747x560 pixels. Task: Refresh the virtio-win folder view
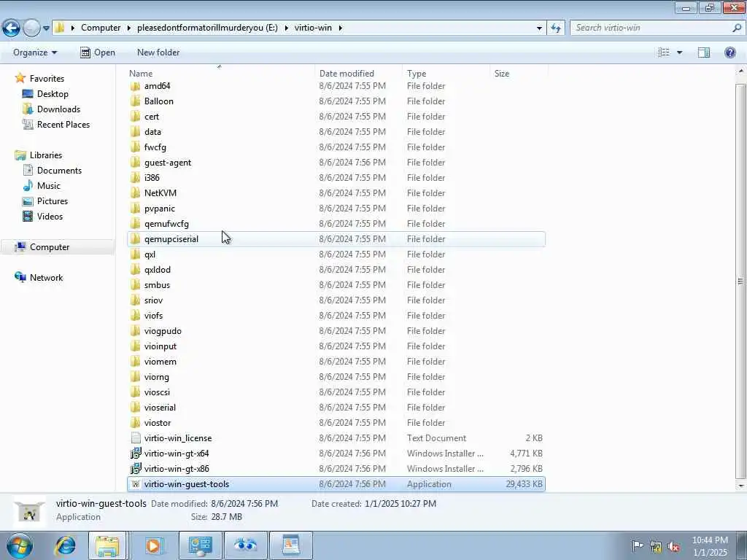[x=556, y=28]
